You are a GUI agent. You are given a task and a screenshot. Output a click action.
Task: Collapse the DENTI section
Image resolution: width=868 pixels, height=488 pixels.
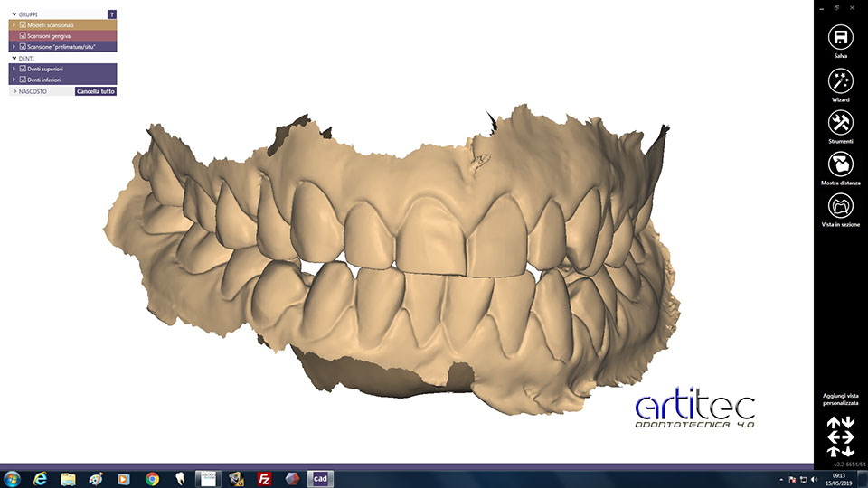pos(14,58)
